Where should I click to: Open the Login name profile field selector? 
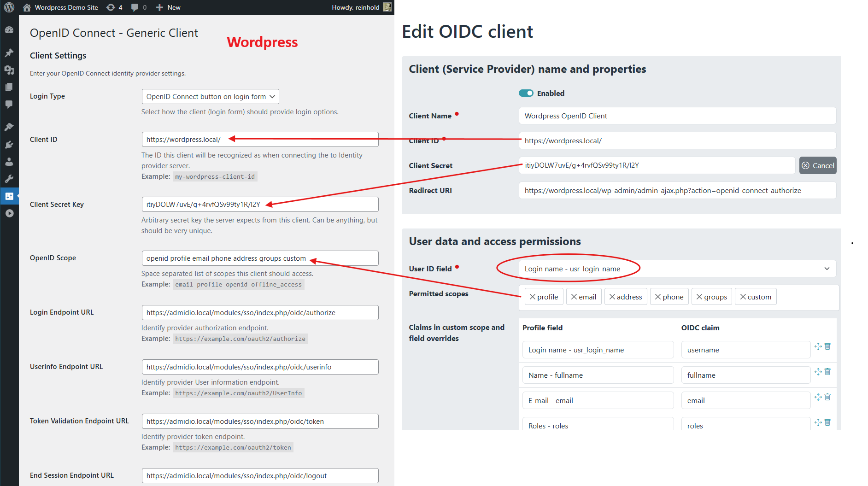point(598,350)
